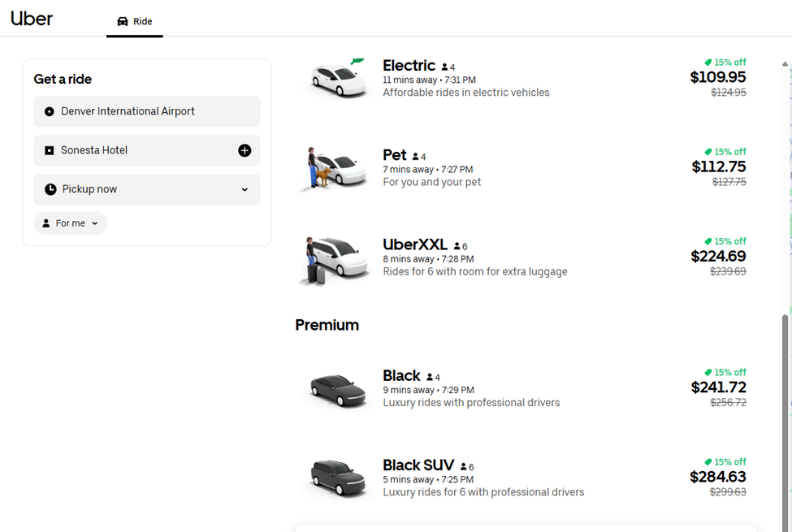Select the Electric car image
This screenshot has width=792, height=532.
(x=338, y=79)
